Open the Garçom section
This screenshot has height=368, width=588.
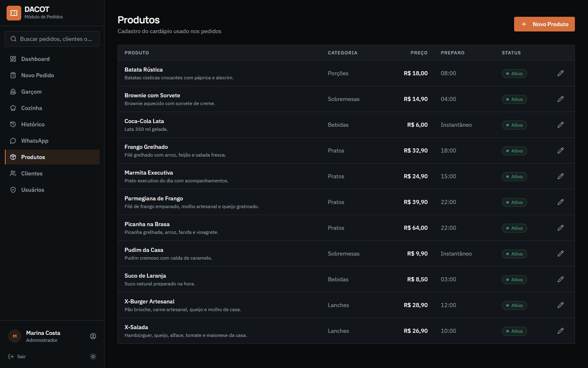coord(52,92)
